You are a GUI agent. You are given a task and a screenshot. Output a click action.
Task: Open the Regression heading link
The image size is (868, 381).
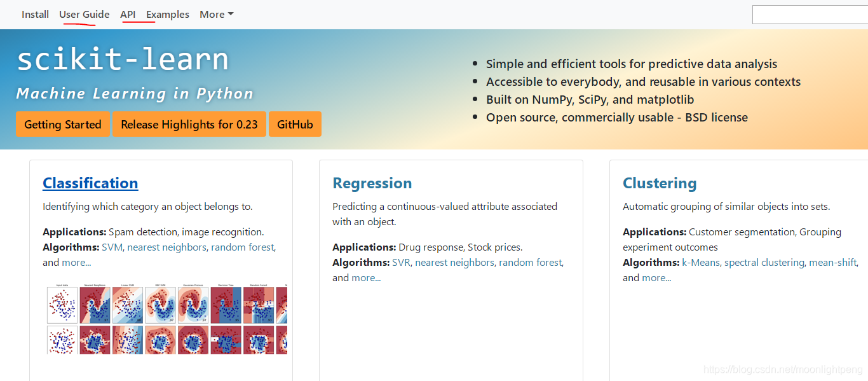(x=372, y=183)
